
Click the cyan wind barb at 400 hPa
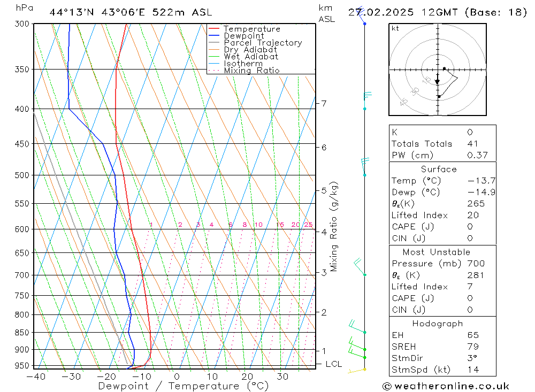(x=367, y=101)
